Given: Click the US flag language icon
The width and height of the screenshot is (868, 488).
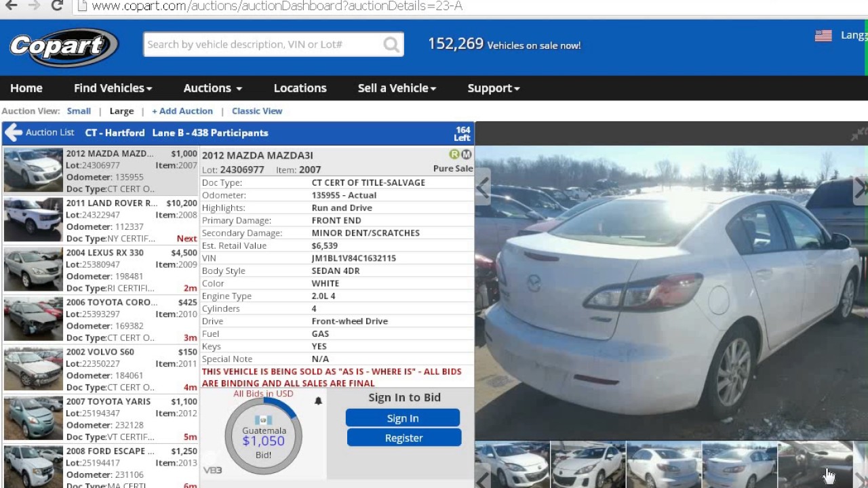Looking at the screenshot, I should click(x=823, y=36).
